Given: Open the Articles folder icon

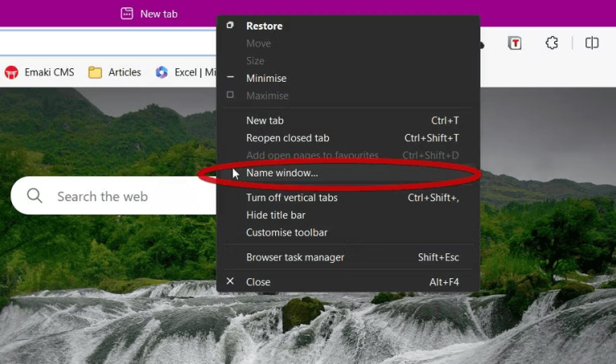Looking at the screenshot, I should point(95,73).
